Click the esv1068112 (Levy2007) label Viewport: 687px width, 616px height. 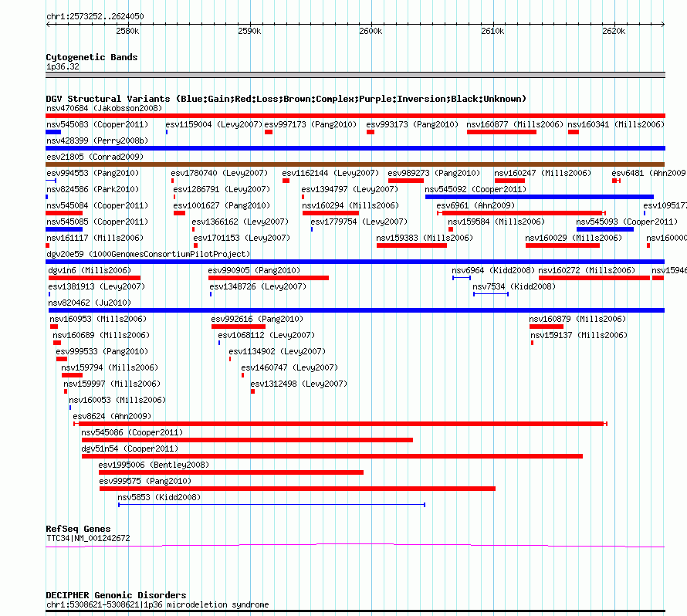point(266,335)
